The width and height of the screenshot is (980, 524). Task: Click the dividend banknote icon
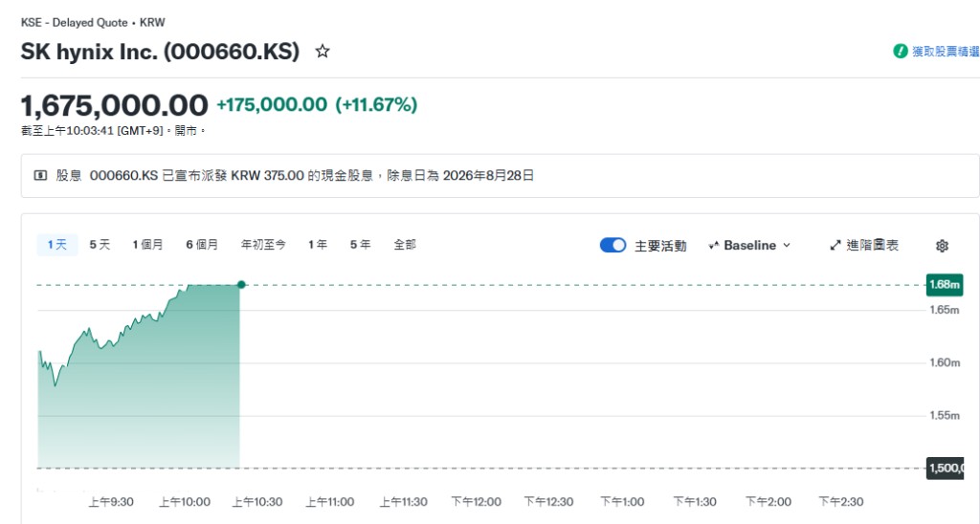pos(40,176)
